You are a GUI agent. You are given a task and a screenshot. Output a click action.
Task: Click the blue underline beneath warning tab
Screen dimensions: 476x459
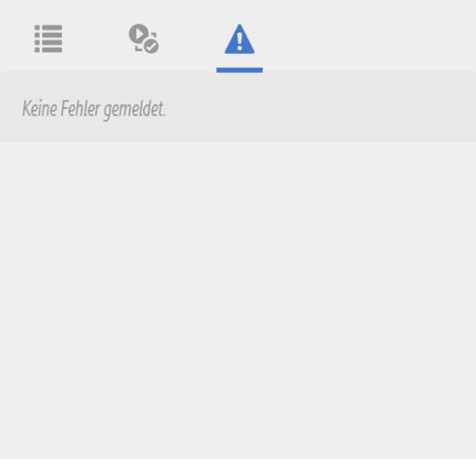[240, 70]
